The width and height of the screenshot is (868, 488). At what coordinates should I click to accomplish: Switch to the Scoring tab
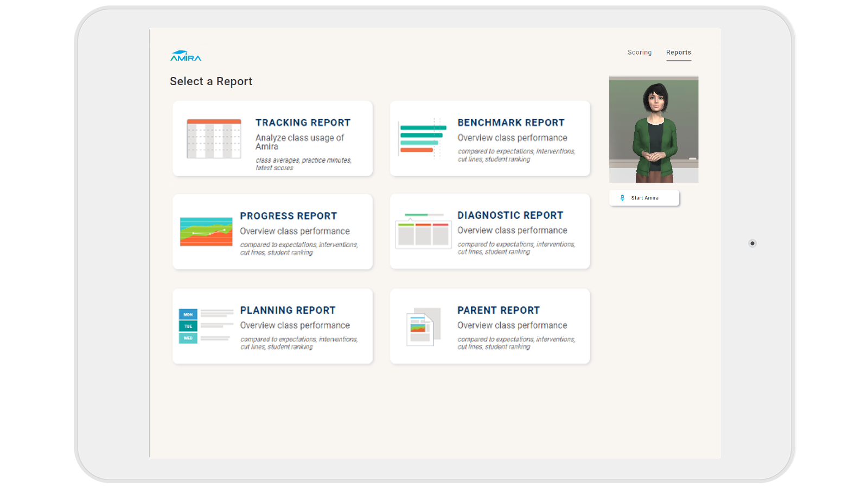coord(639,52)
